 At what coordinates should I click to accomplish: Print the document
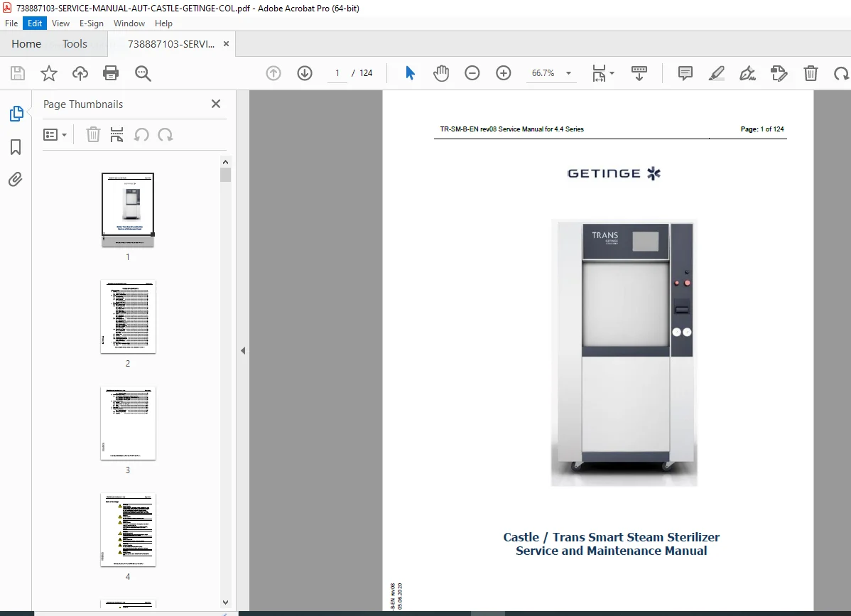coord(111,73)
